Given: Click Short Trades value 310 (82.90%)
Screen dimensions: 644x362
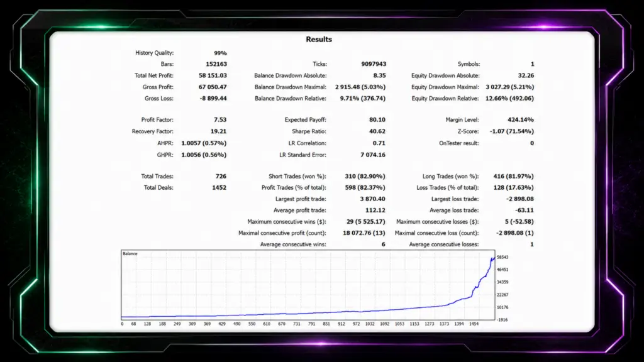Looking at the screenshot, I should point(365,176).
